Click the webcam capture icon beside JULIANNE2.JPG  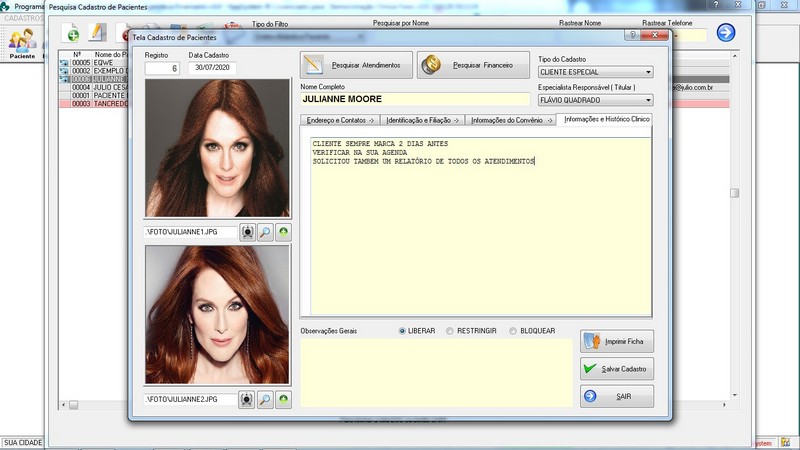pyautogui.click(x=246, y=399)
